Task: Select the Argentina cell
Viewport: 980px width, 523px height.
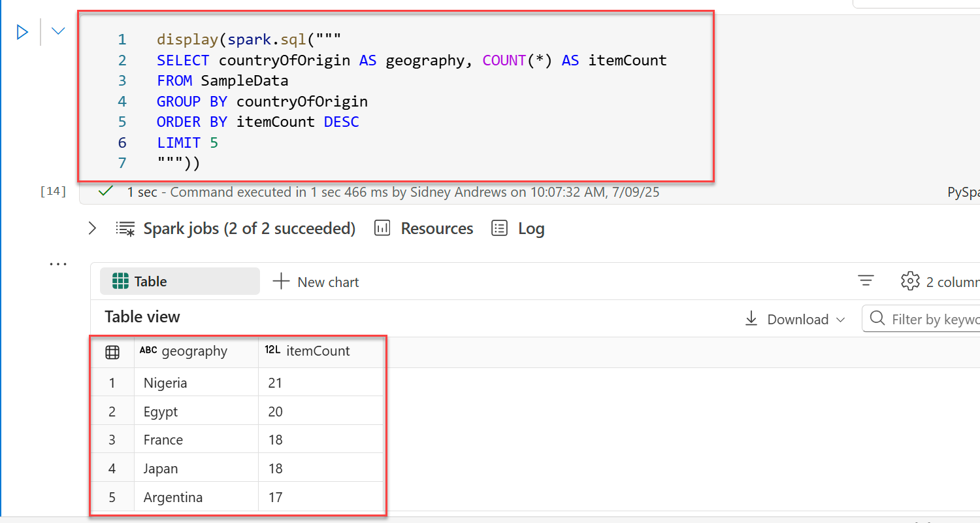Action: (196, 497)
